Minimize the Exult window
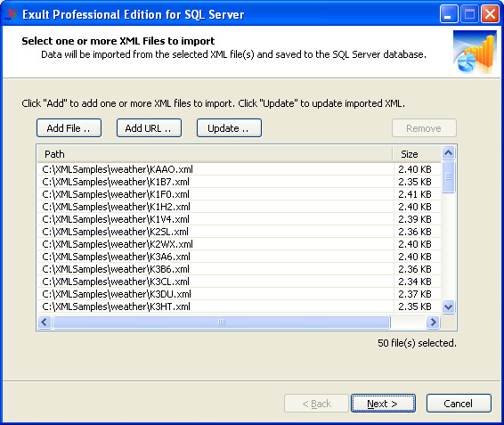Image resolution: width=504 pixels, height=425 pixels. click(x=449, y=14)
